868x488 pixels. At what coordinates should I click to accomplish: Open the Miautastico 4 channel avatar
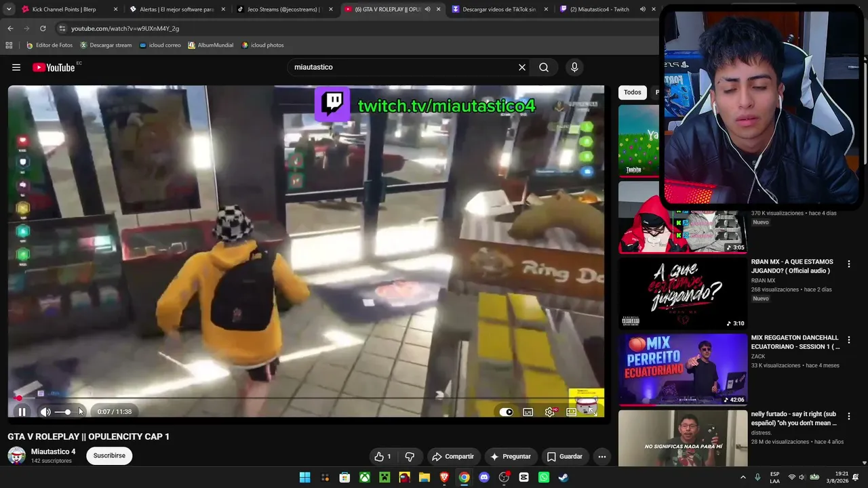coord(16,455)
